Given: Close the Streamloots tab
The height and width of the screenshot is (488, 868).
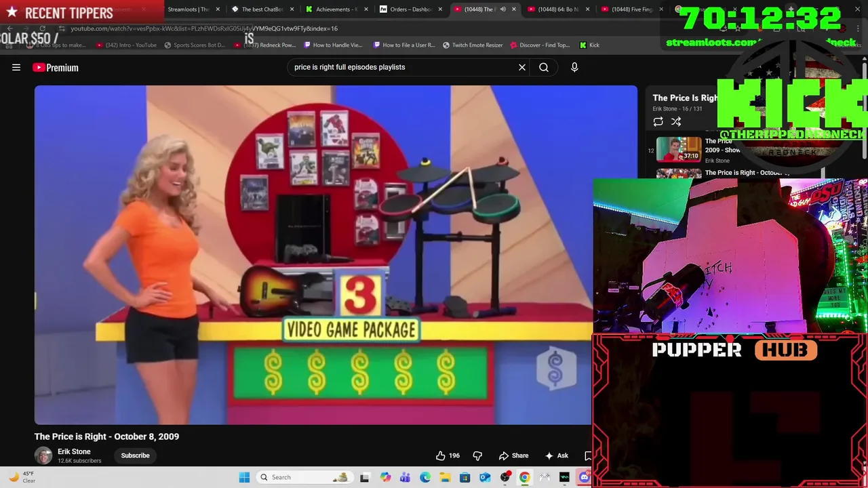Looking at the screenshot, I should click(218, 9).
